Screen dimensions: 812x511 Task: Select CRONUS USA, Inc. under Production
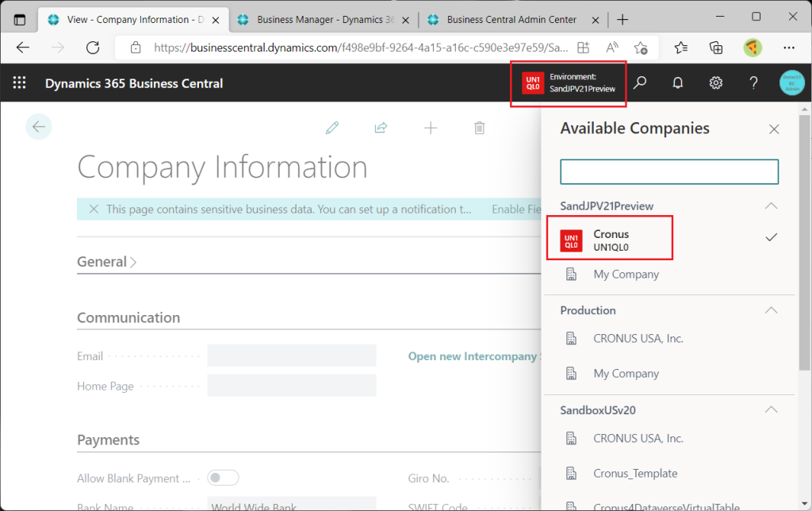click(638, 339)
